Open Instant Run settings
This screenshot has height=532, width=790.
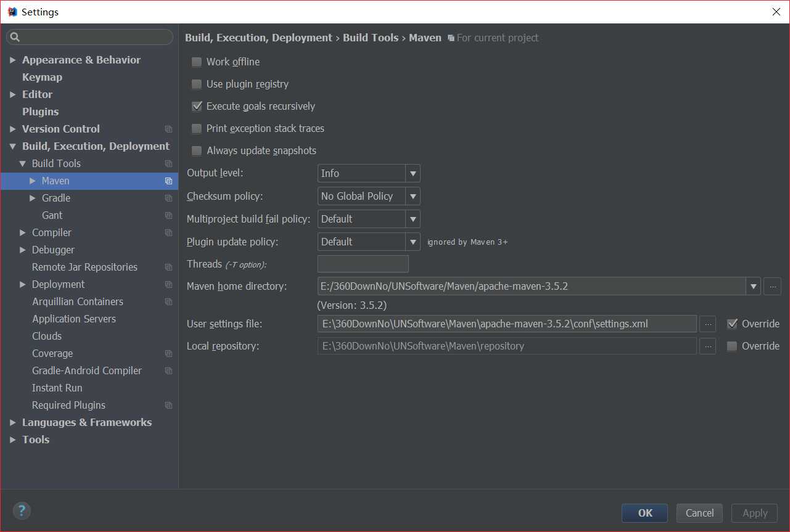point(57,388)
